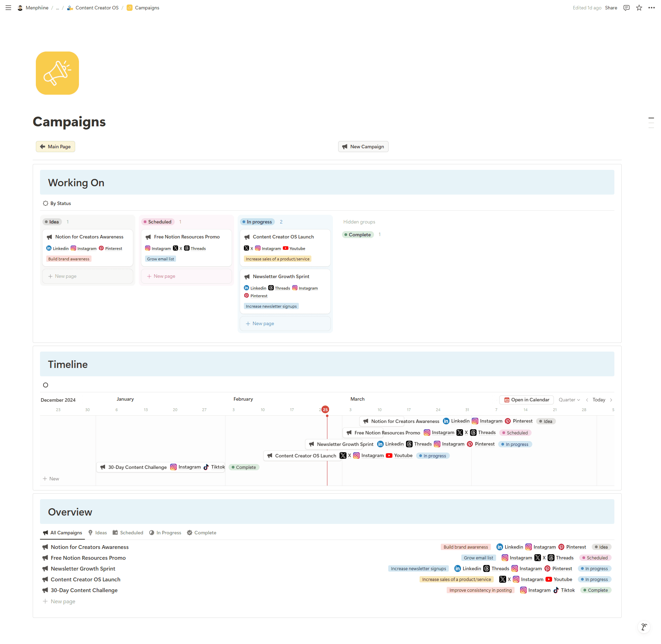Open Notion for Creators Awareness in Overview list
Viewport: 661px width, 644px height.
pyautogui.click(x=90, y=547)
